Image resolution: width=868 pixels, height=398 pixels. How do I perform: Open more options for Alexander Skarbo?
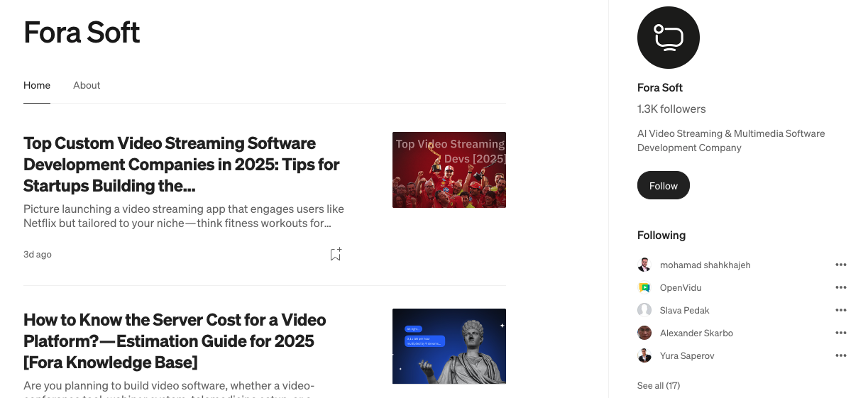841,333
